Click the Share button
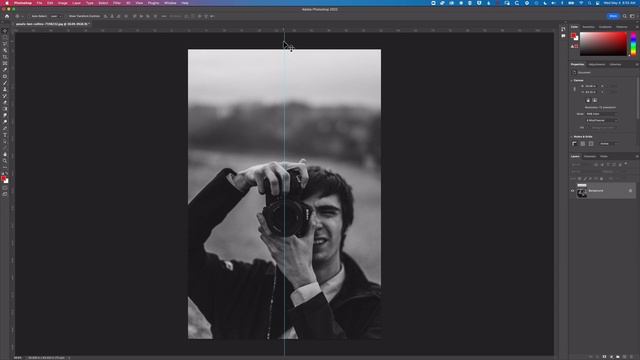 click(x=613, y=16)
